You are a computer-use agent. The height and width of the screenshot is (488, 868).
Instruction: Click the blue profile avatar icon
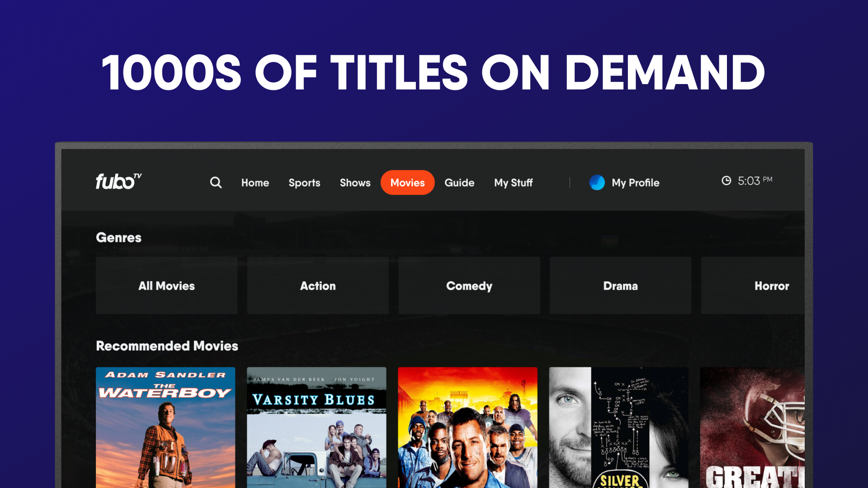[597, 183]
